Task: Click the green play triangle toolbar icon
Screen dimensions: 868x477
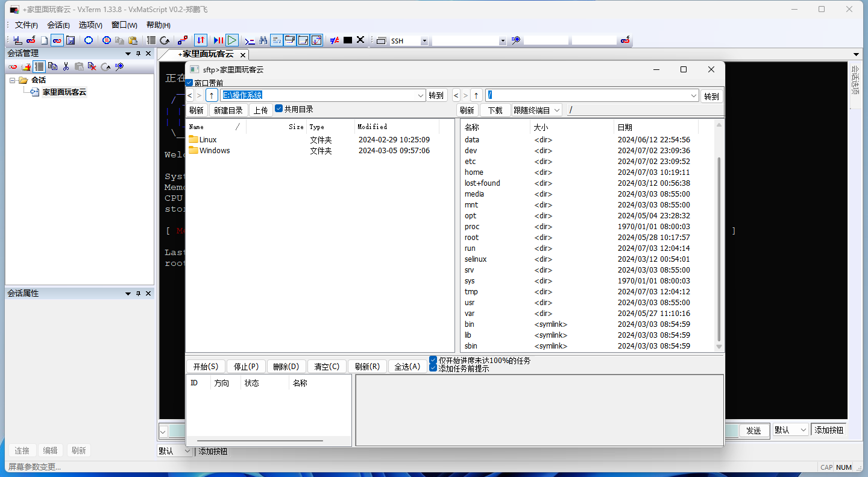Action: pyautogui.click(x=232, y=40)
